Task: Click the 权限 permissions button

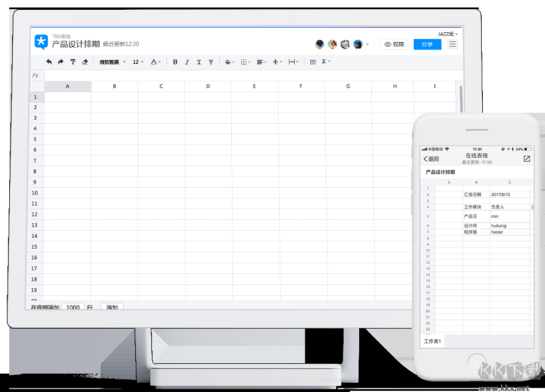Action: pyautogui.click(x=394, y=44)
